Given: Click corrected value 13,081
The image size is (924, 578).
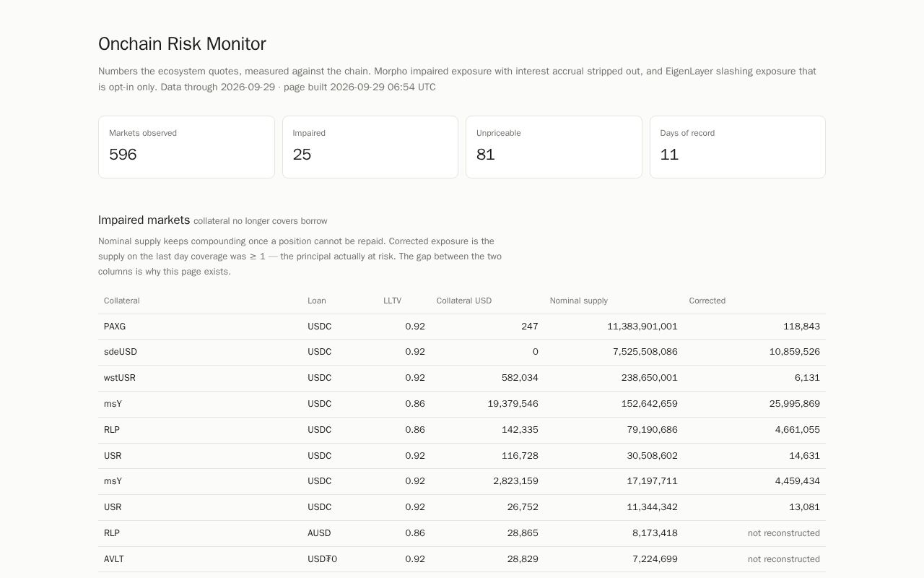Looking at the screenshot, I should point(804,507).
